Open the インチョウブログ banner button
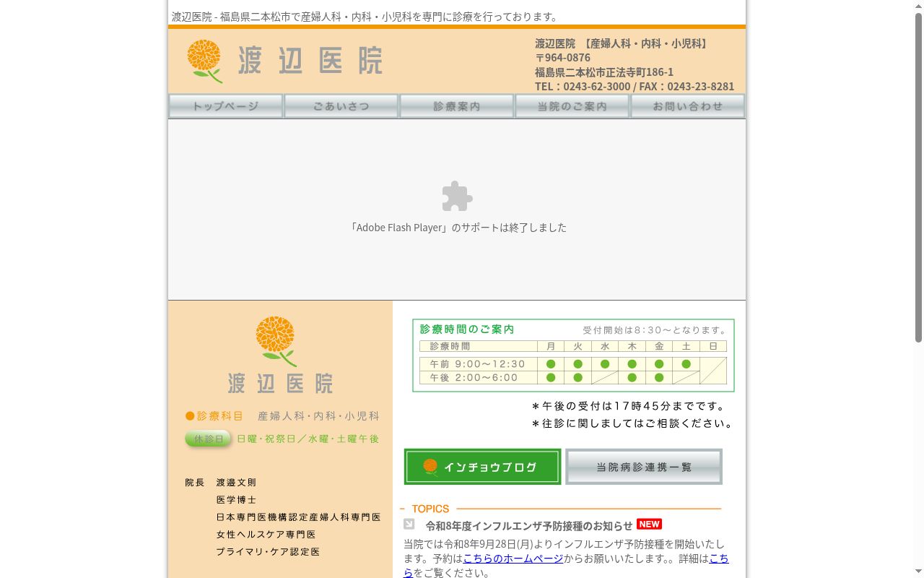Screen dimensions: 924x578 tap(482, 467)
